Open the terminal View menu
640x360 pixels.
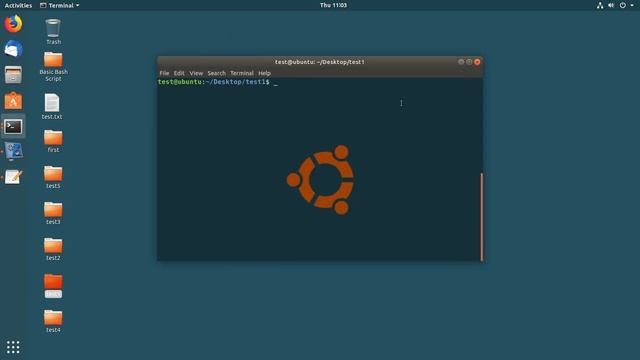click(x=196, y=73)
